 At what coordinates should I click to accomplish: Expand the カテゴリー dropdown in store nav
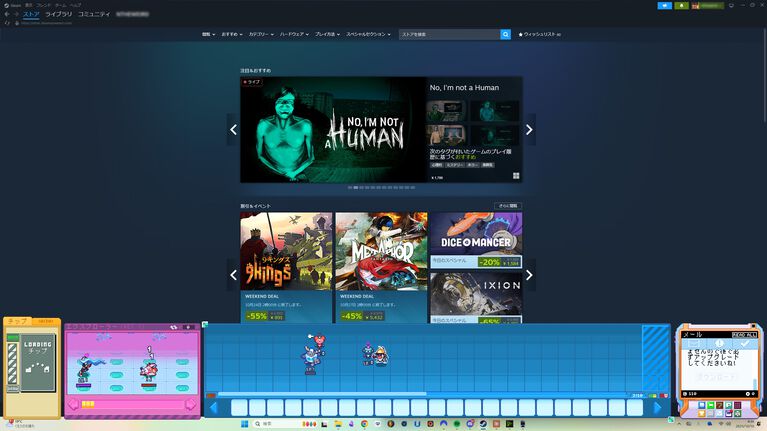260,34
